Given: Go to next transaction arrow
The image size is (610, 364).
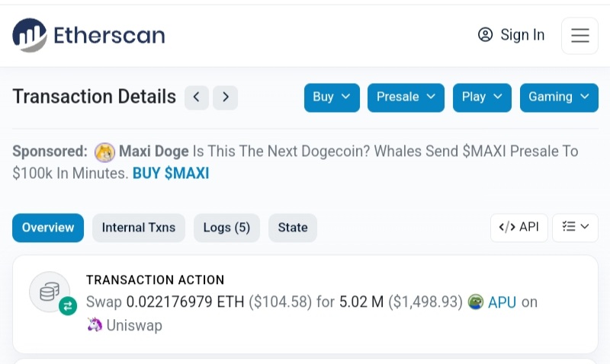Looking at the screenshot, I should (x=225, y=97).
